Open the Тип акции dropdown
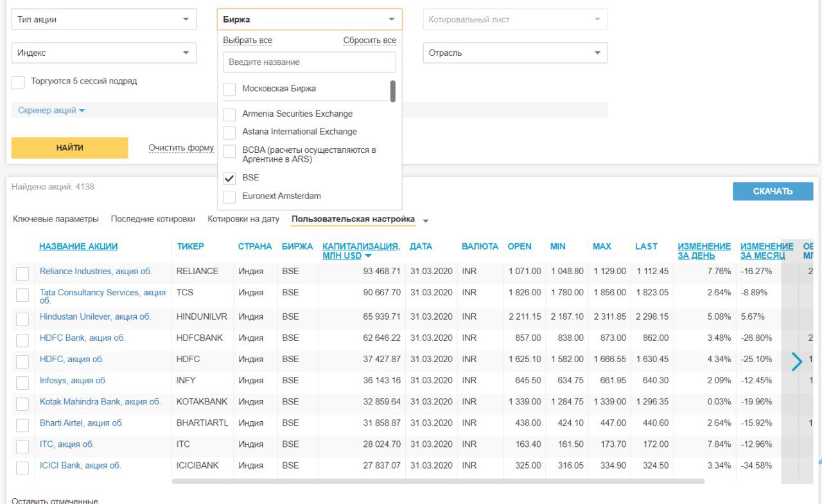 tap(104, 19)
